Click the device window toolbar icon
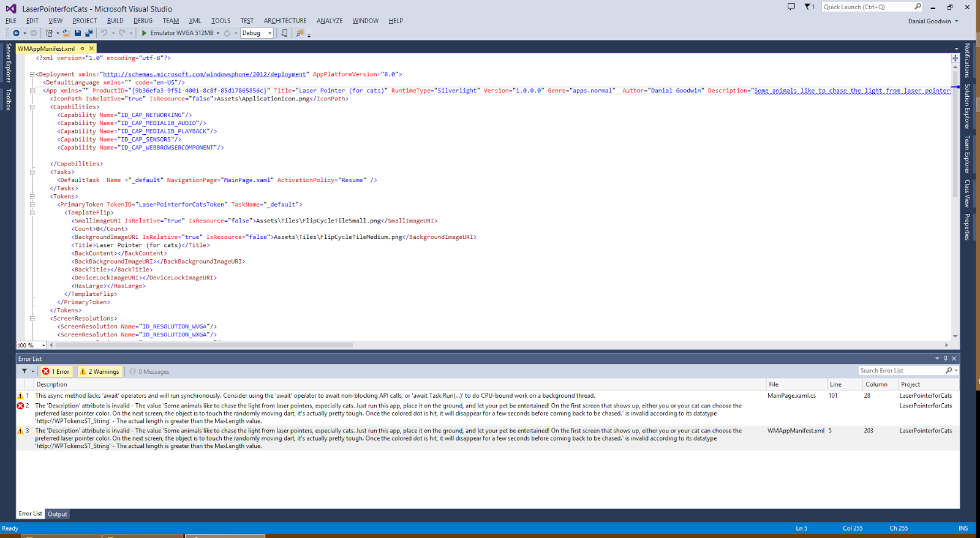Image resolution: width=980 pixels, height=538 pixels. point(284,33)
